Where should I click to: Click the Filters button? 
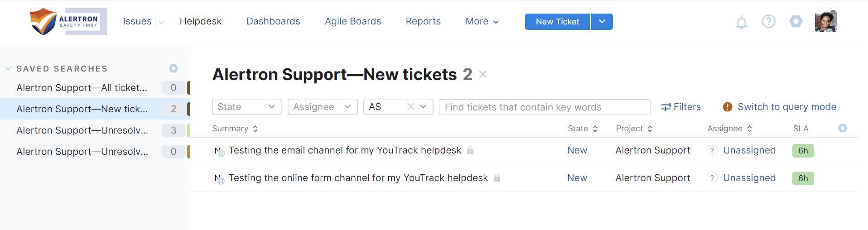[x=681, y=107]
